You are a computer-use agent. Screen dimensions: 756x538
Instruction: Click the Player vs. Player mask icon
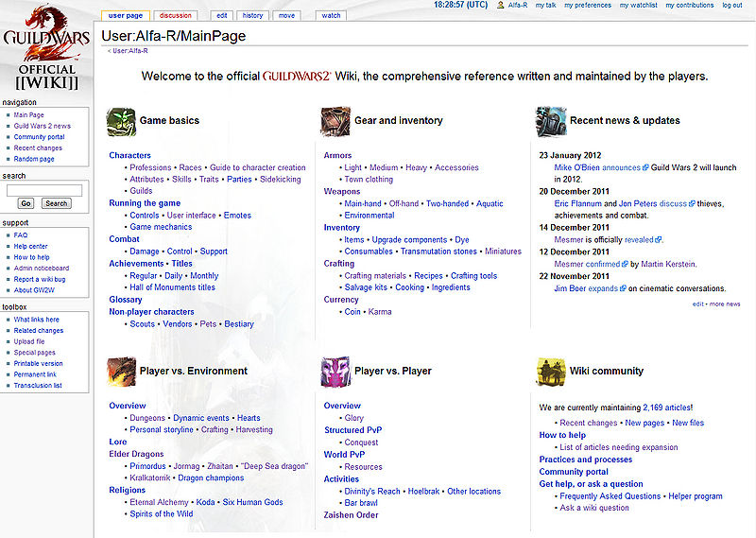tap(335, 372)
